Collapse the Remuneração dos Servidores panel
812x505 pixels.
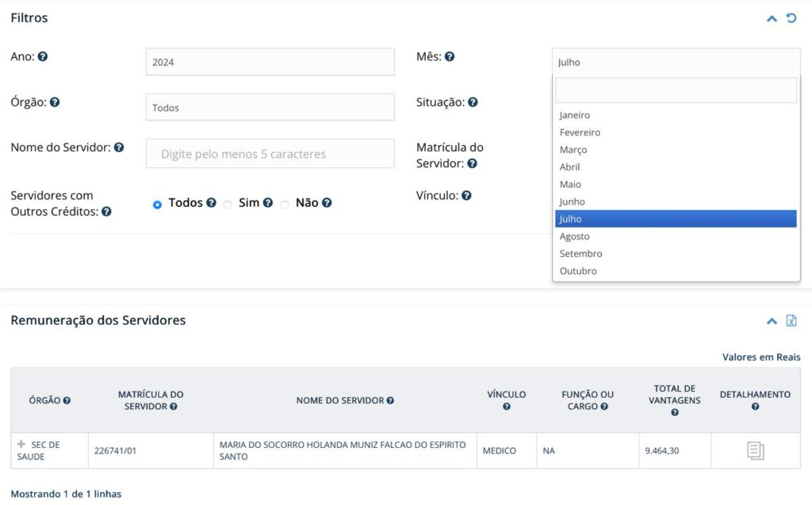pyautogui.click(x=772, y=321)
